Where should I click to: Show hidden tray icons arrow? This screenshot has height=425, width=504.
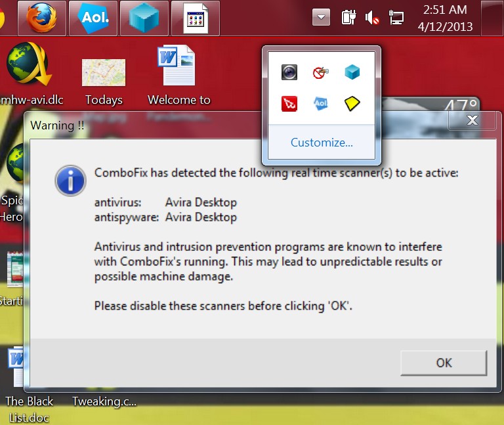[321, 17]
